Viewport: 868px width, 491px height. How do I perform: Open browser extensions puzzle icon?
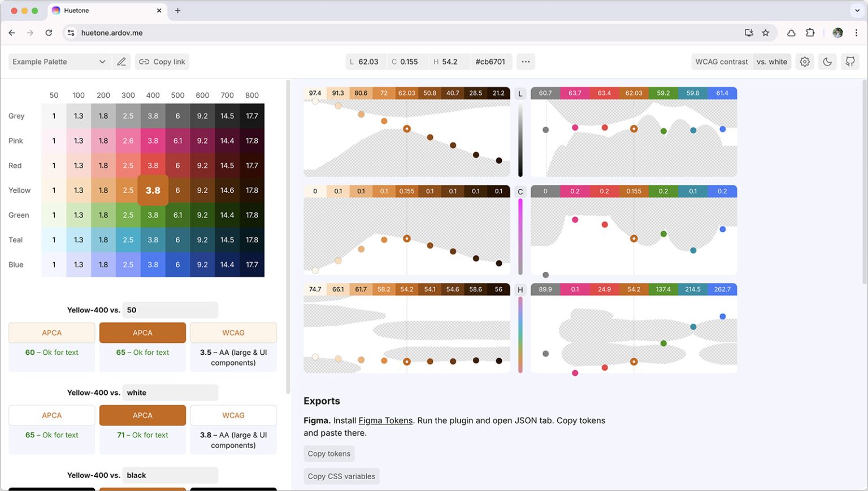pos(810,33)
